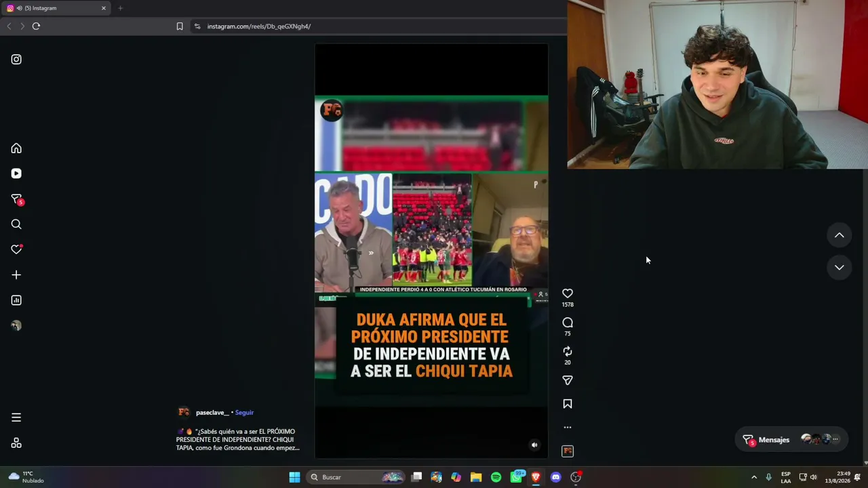
Task: Open notifications heart in the sidebar
Action: coord(17,249)
